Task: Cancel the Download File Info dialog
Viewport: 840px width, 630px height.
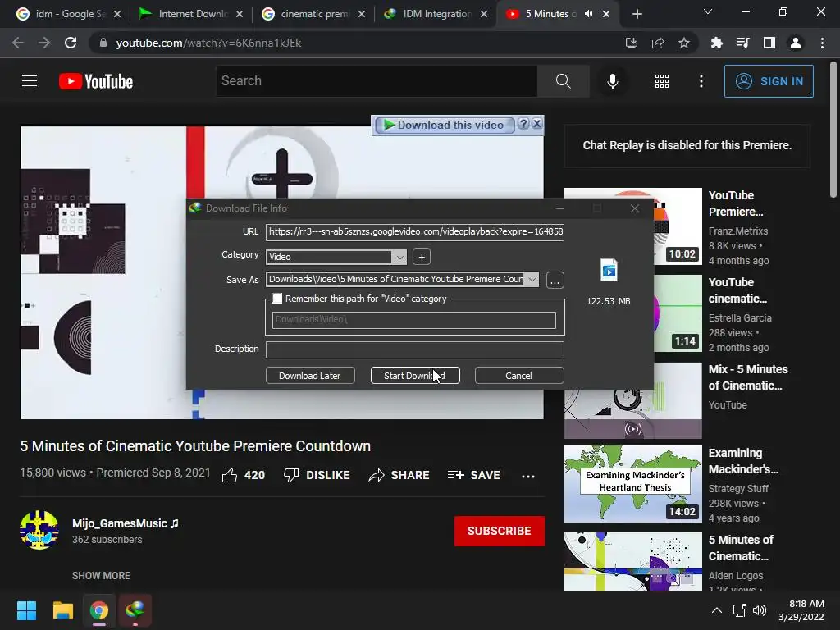Action: click(519, 376)
